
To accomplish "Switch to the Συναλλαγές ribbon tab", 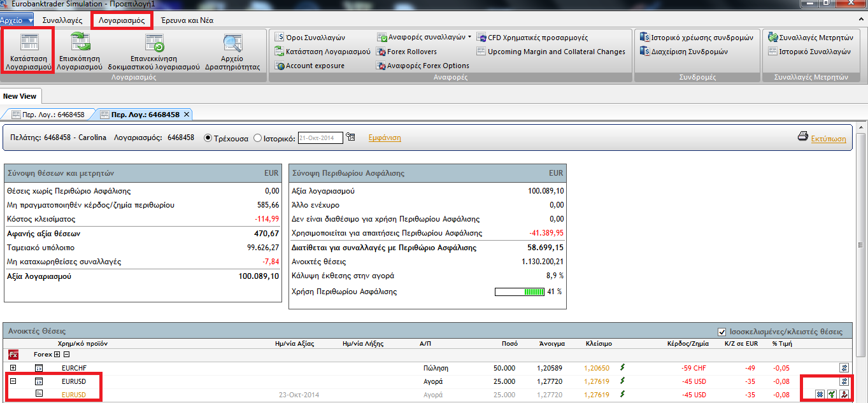I will 62,20.
